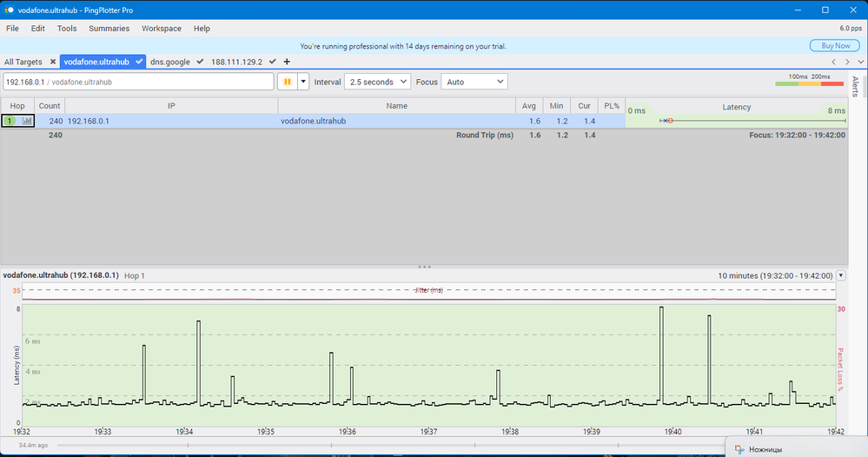Screen dimensions: 868x457
Task: Pause tracing with the orange pause button
Action: pos(288,82)
